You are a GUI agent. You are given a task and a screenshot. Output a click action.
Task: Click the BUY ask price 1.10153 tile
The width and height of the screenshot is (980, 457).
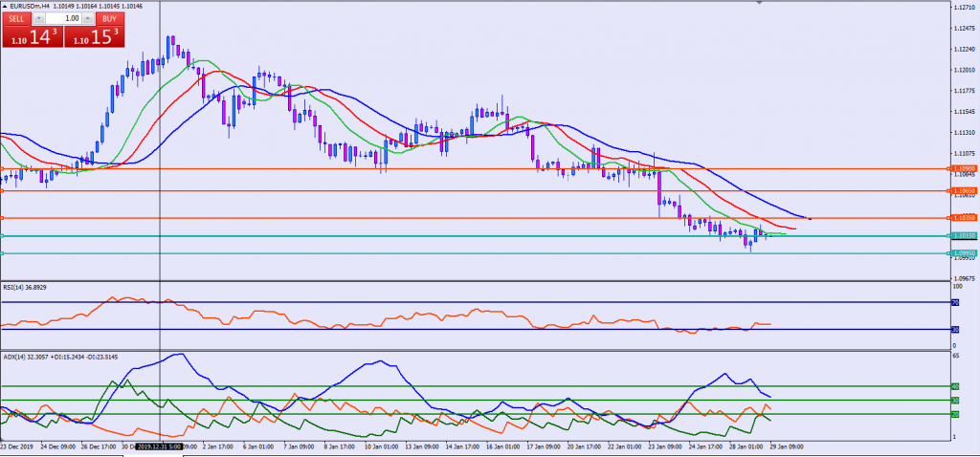[x=95, y=37]
